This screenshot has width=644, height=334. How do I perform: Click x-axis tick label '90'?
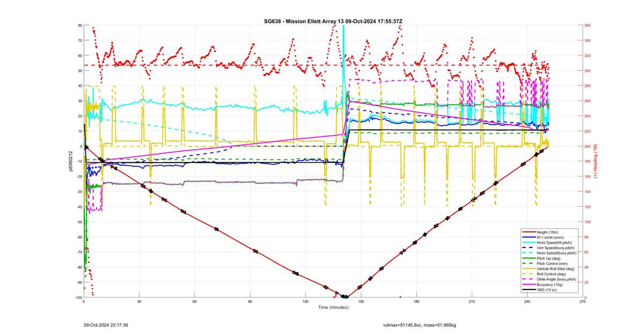250,302
